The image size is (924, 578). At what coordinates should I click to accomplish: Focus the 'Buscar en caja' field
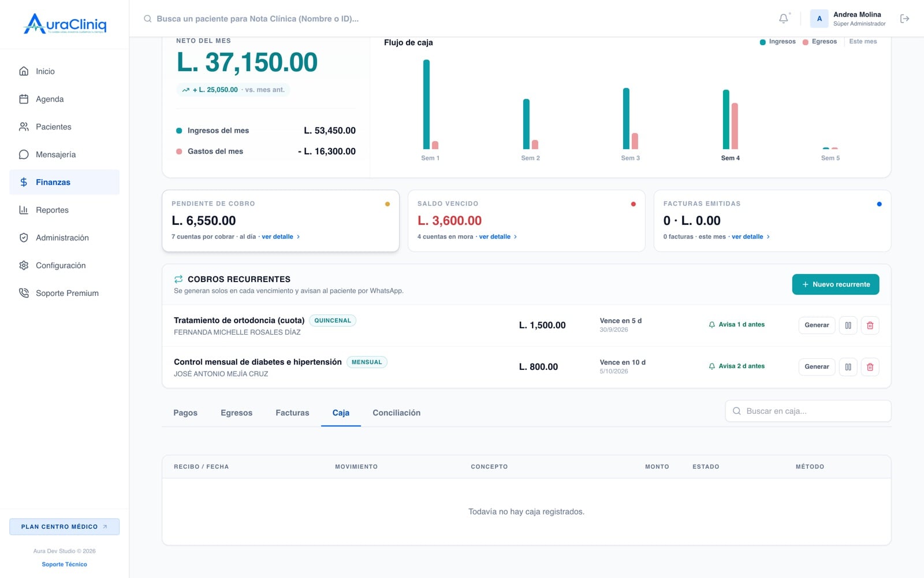808,411
